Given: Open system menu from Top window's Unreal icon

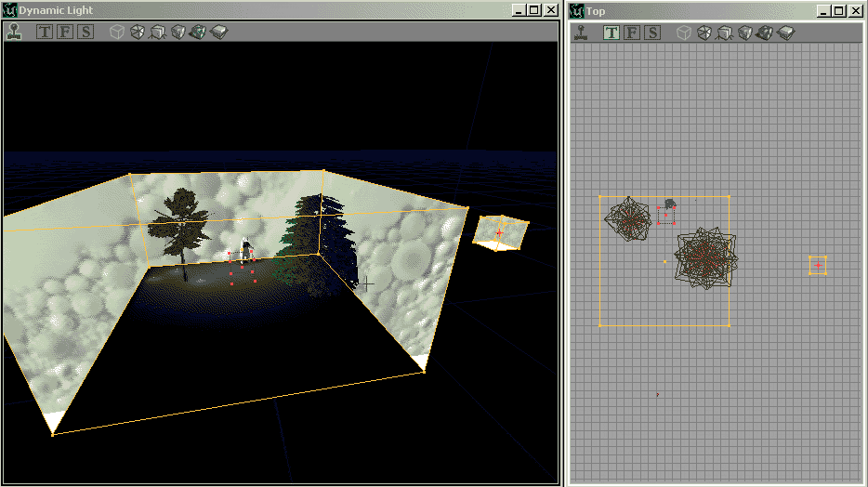Looking at the screenshot, I should [577, 10].
